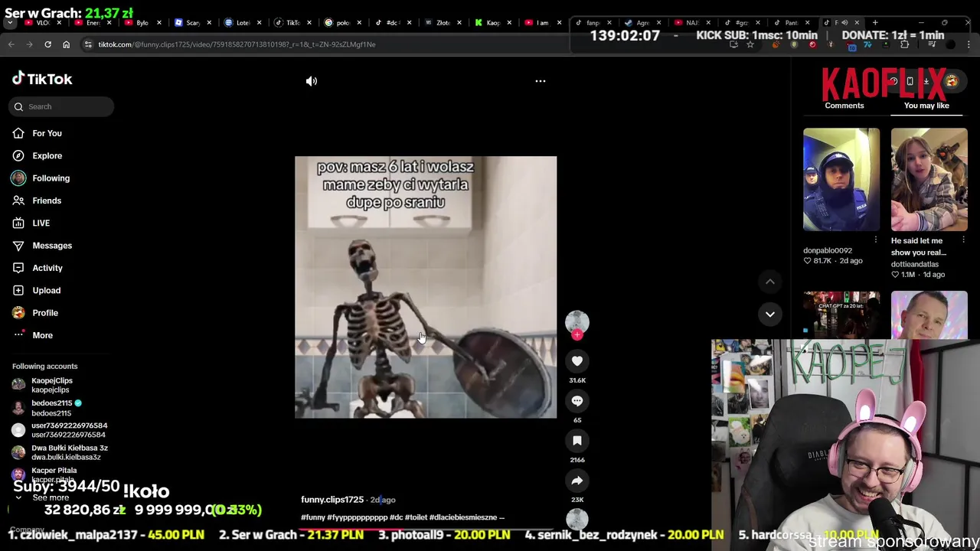Go to next video arrow
This screenshot has height=551, width=980.
click(770, 314)
